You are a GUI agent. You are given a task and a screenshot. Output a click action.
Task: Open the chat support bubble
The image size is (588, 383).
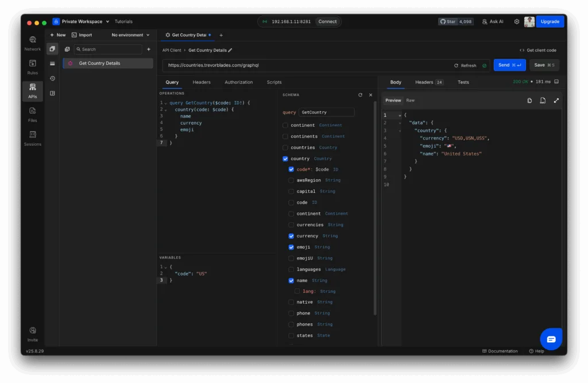click(x=551, y=339)
